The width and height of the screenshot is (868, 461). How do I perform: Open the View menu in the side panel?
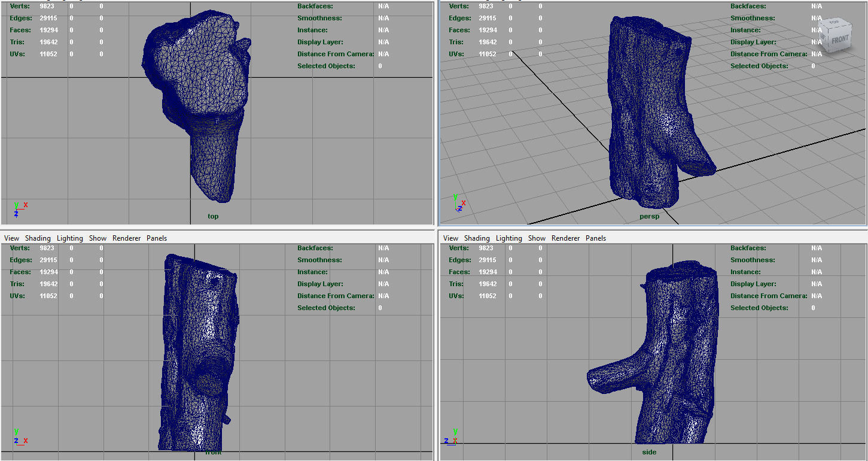tap(450, 238)
